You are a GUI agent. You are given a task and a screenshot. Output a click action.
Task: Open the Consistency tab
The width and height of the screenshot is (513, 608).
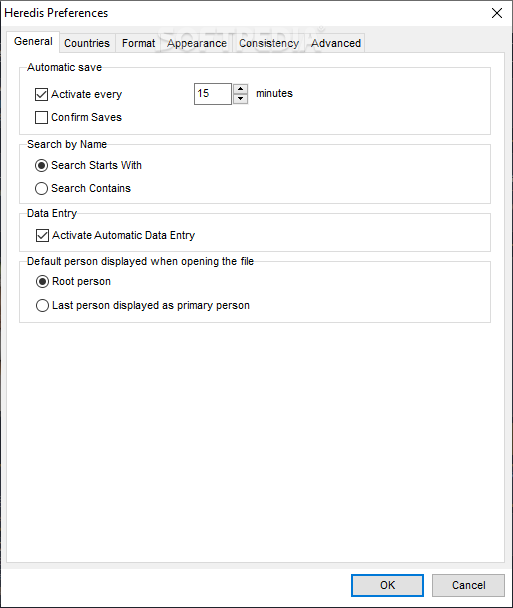(x=269, y=43)
